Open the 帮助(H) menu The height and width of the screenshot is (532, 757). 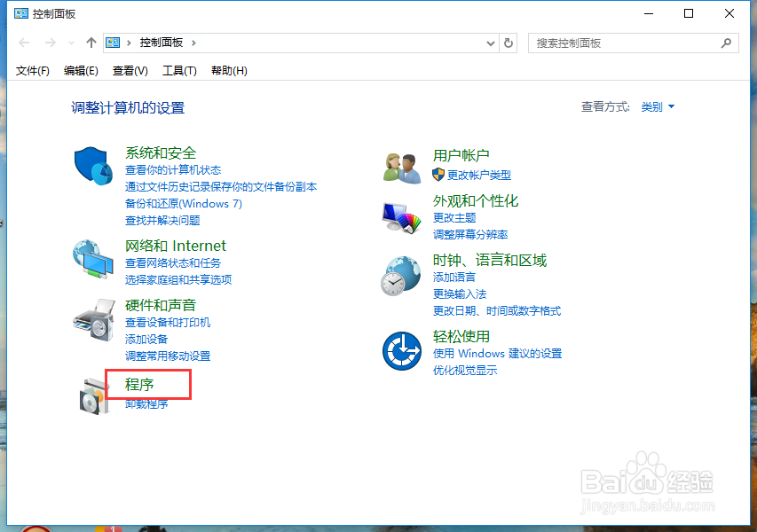[x=229, y=71]
